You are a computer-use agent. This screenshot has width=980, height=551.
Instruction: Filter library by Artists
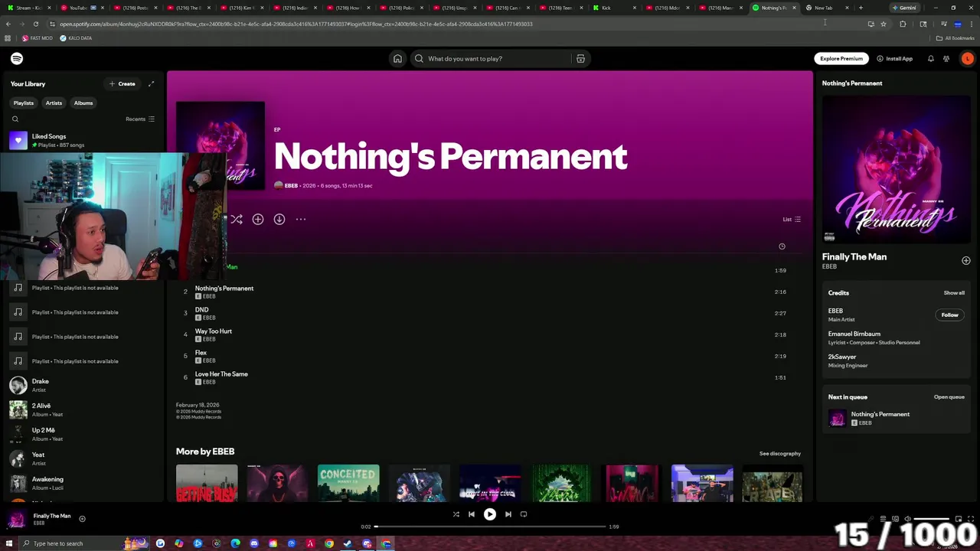pyautogui.click(x=54, y=103)
